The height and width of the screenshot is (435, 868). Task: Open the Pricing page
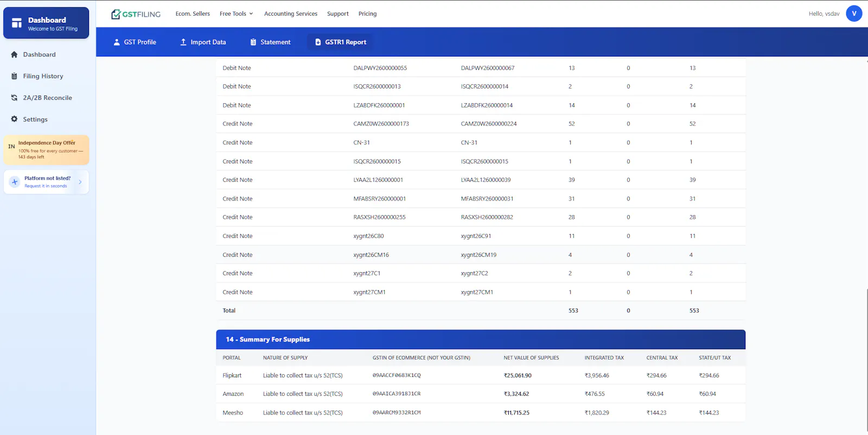point(367,14)
